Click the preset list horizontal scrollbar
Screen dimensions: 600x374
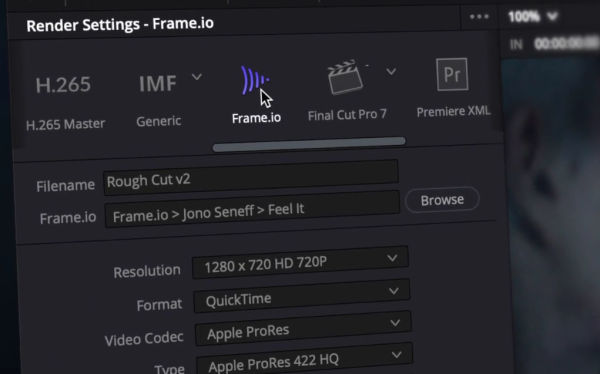[x=309, y=144]
